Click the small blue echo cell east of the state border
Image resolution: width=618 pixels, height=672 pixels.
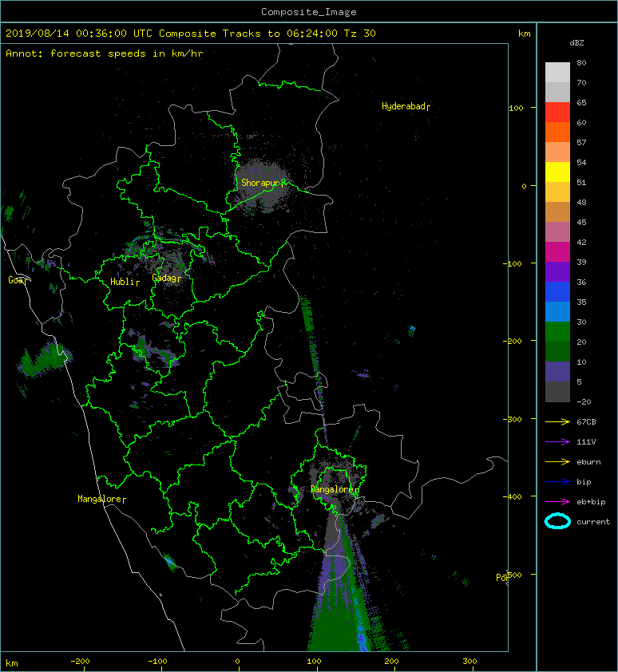pos(412,329)
